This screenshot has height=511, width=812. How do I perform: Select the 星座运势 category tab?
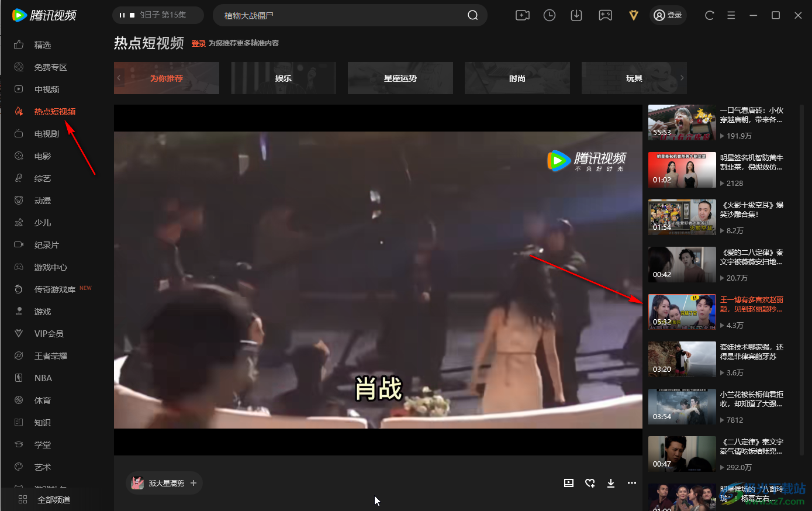[x=400, y=78]
